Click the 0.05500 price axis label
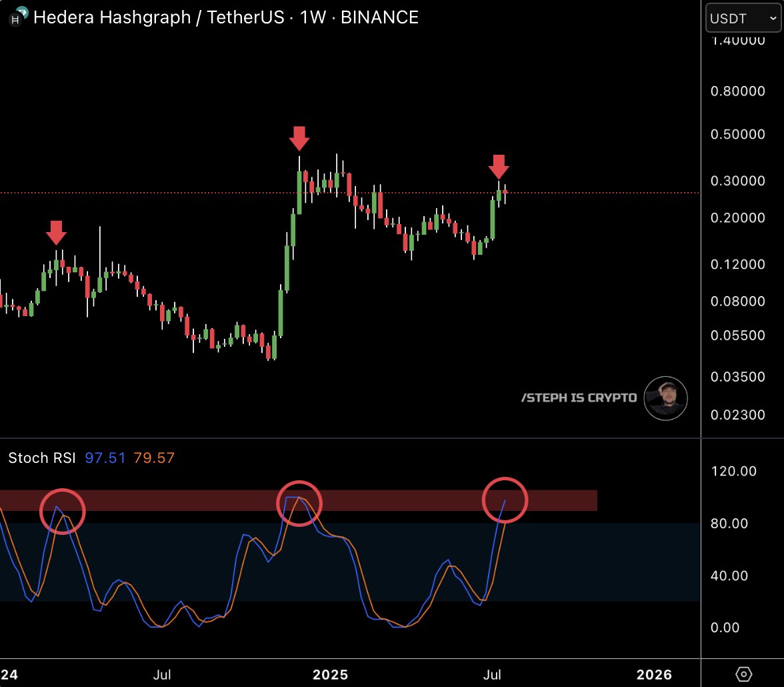This screenshot has width=784, height=687. click(737, 335)
